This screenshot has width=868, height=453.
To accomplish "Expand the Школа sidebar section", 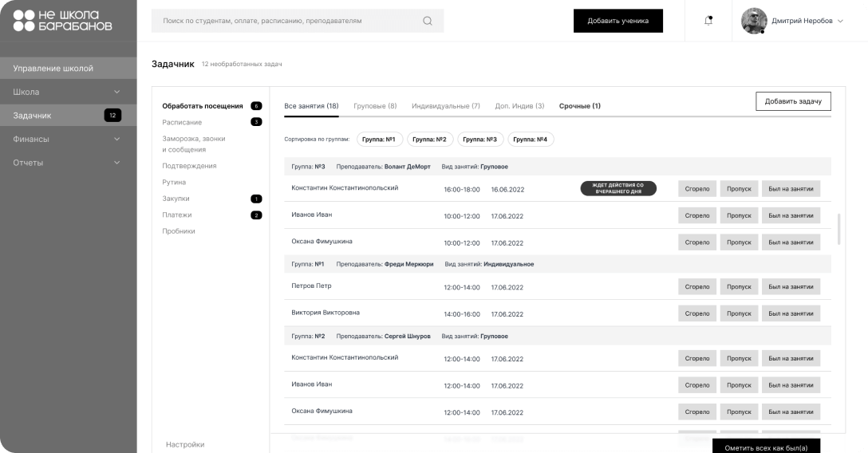I will [x=116, y=92].
